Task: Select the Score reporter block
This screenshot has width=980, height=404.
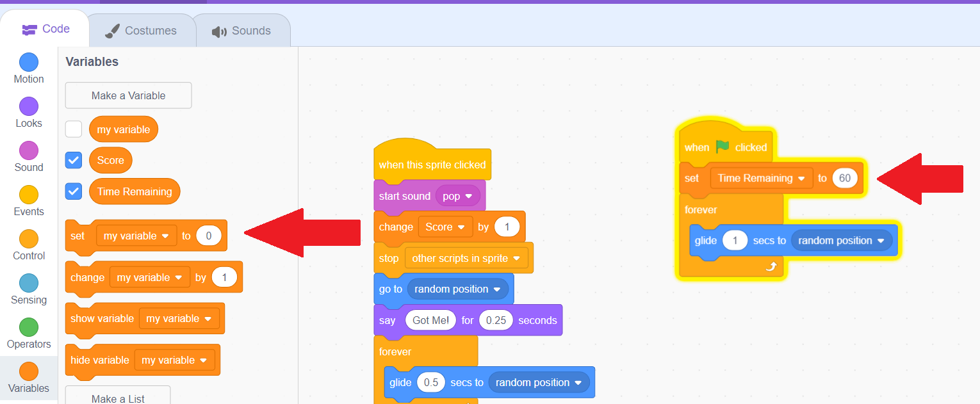Action: click(x=111, y=160)
